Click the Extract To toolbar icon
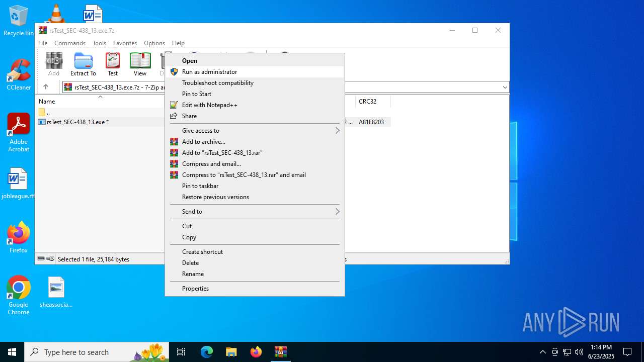This screenshot has width=644, height=362. point(83,64)
